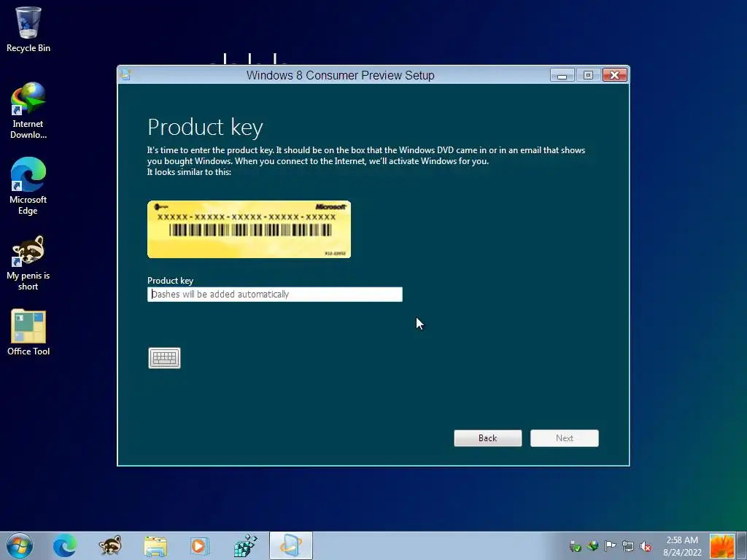The height and width of the screenshot is (560, 747).
Task: Open the media player taskbar icon
Action: pyautogui.click(x=199, y=545)
